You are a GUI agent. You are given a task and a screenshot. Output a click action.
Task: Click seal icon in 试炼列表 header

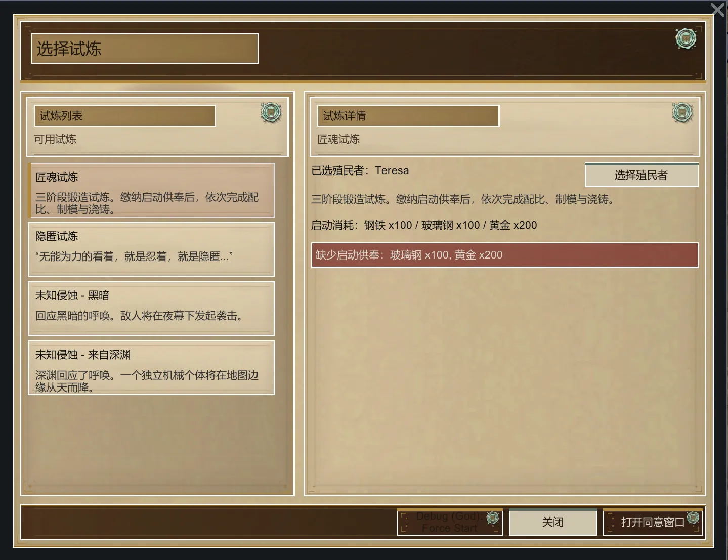tap(271, 112)
